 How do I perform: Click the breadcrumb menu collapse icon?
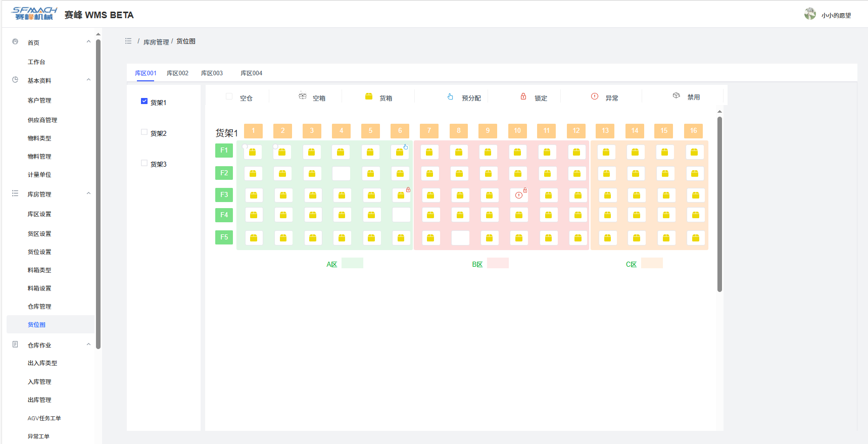128,41
